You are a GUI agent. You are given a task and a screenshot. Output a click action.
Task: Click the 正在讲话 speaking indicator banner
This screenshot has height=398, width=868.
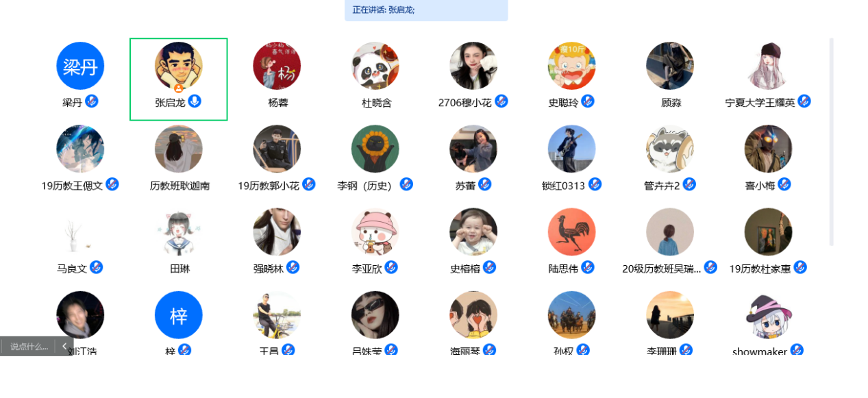426,10
